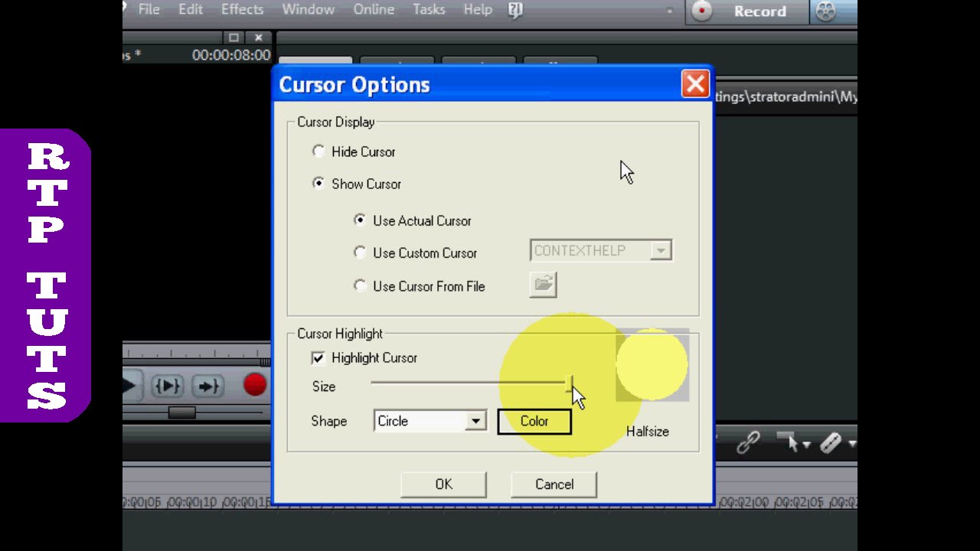Click the transport scrub slider handle
Screen dimensions: 980x551
pyautogui.click(x=182, y=412)
